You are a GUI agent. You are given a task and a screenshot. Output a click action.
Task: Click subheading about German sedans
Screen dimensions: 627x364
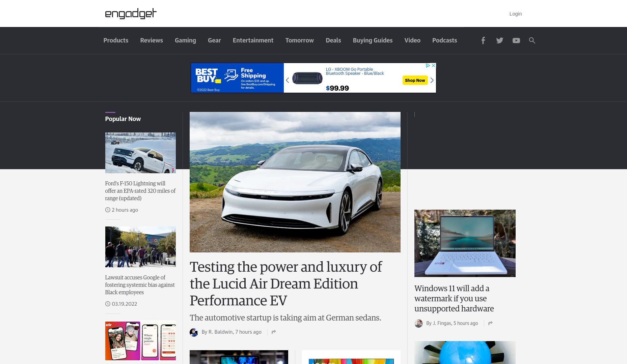(285, 318)
